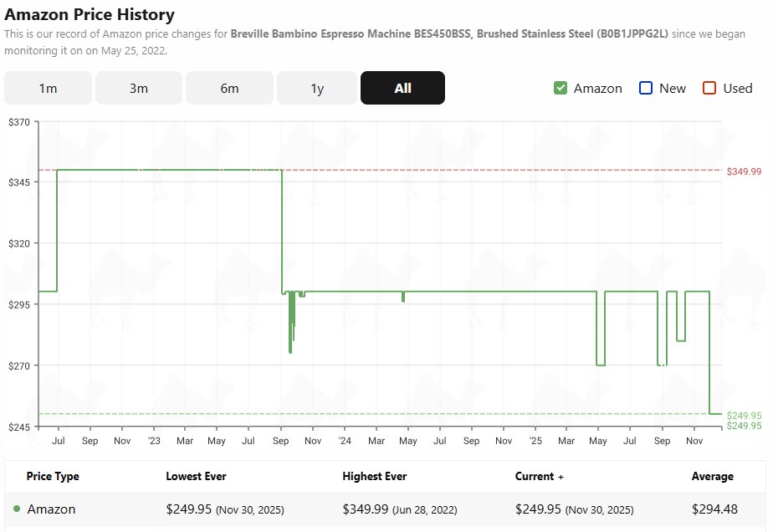
Task: Click the '24 label on the date axis
Action: coord(345,440)
